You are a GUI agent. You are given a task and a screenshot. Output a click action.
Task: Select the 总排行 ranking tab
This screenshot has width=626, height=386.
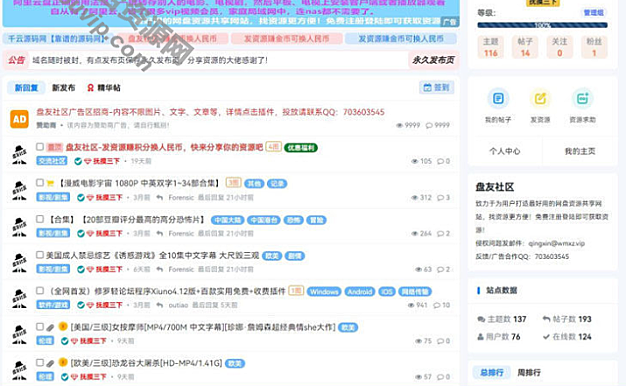[492, 372]
